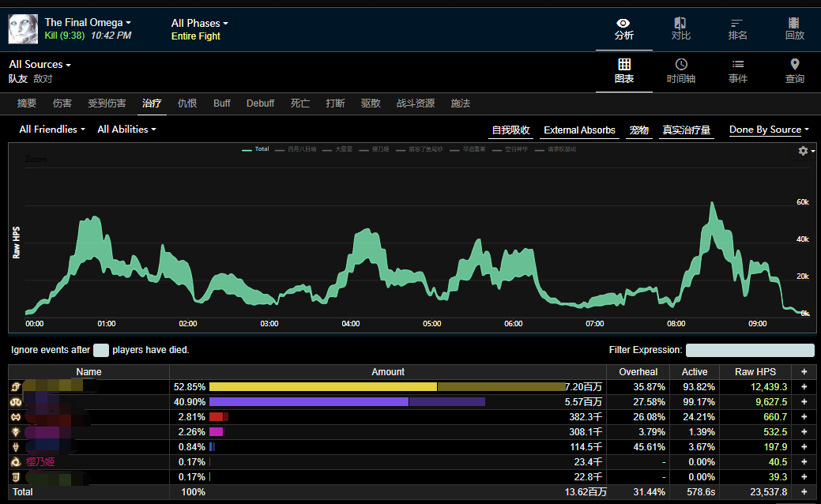Switch to the 受到伤害 tab
The image size is (821, 504).
pos(107,103)
